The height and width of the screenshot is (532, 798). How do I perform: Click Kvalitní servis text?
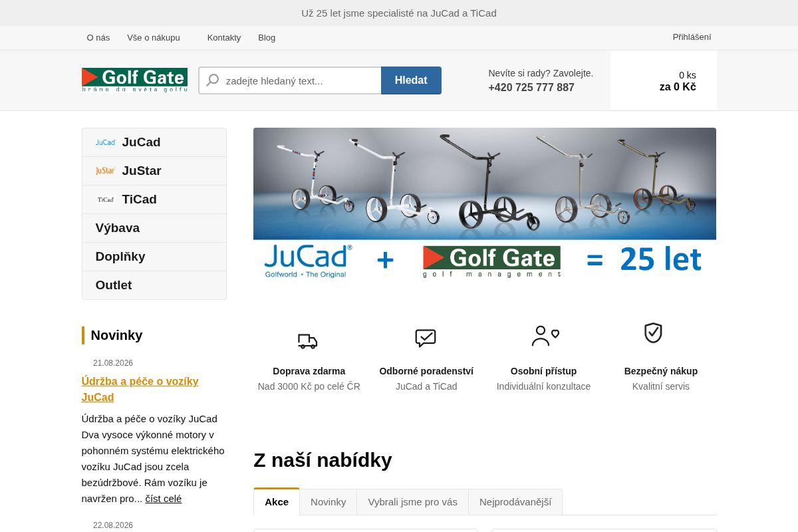point(661,386)
